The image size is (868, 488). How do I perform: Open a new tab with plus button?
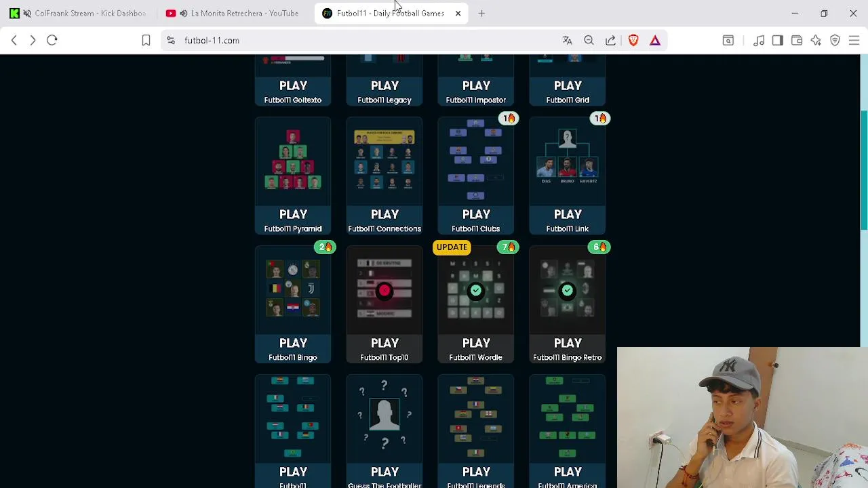(x=481, y=14)
